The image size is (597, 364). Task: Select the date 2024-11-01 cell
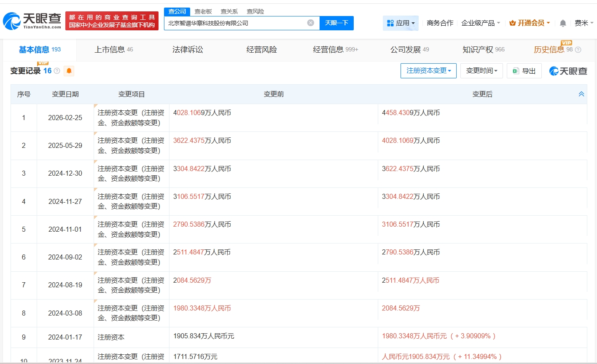coord(65,229)
